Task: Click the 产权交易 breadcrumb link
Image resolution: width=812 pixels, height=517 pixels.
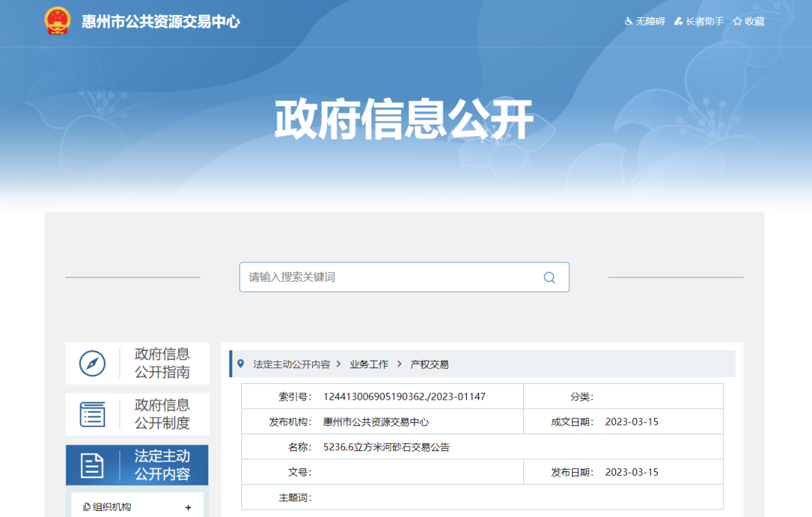Action: pyautogui.click(x=429, y=364)
